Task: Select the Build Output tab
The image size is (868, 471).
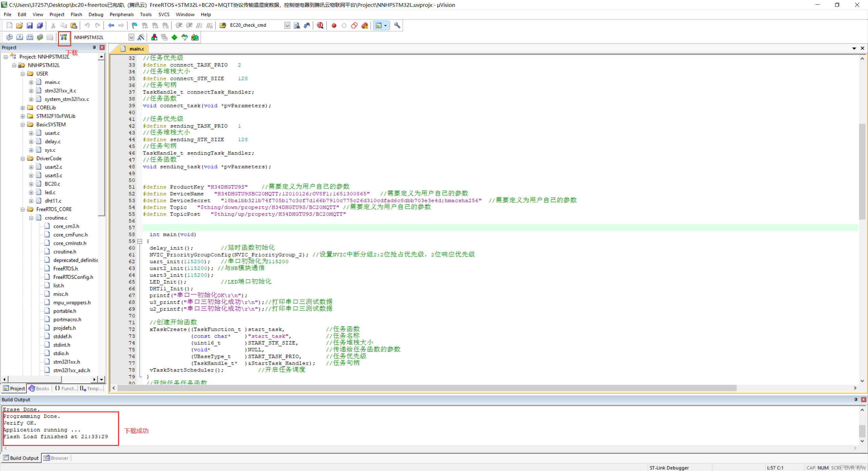Action: click(21, 458)
